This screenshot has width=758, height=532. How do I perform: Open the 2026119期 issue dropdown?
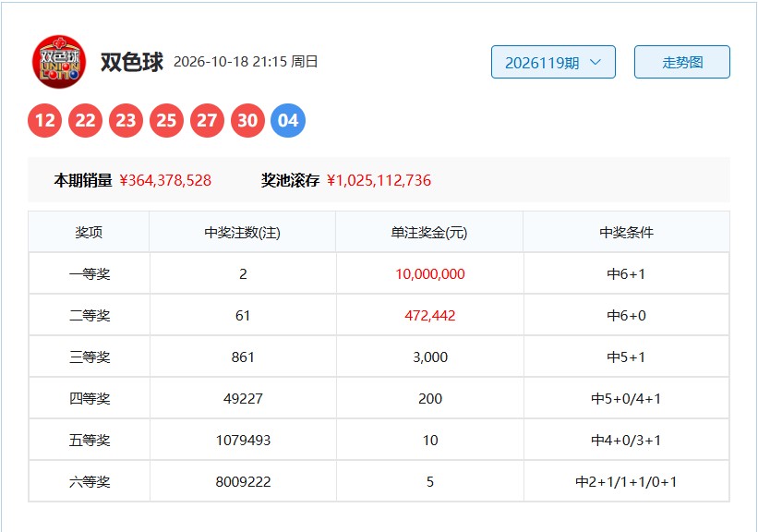554,62
